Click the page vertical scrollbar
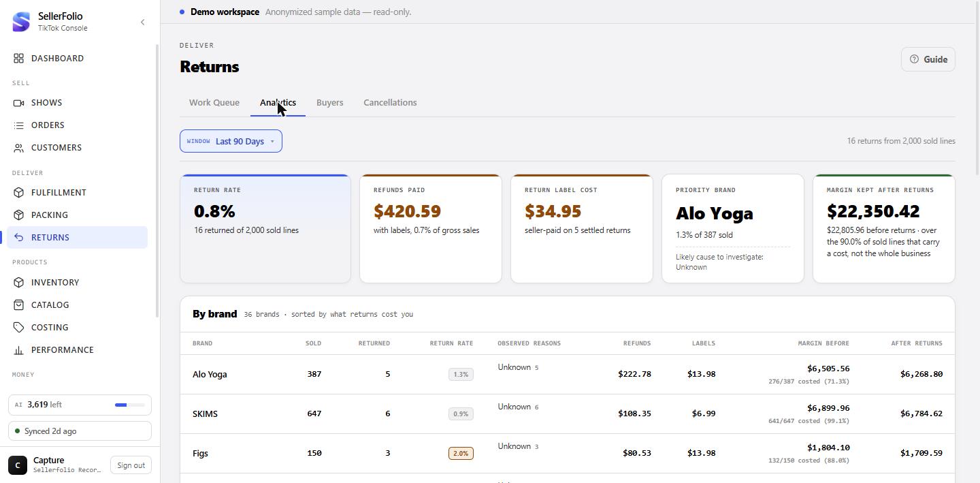The height and width of the screenshot is (483, 980). 977,89
